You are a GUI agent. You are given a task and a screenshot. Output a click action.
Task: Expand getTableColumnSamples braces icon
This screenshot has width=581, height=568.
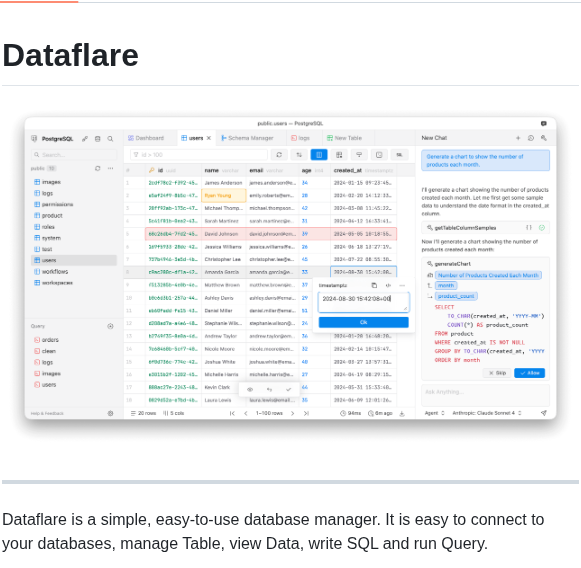(x=529, y=227)
